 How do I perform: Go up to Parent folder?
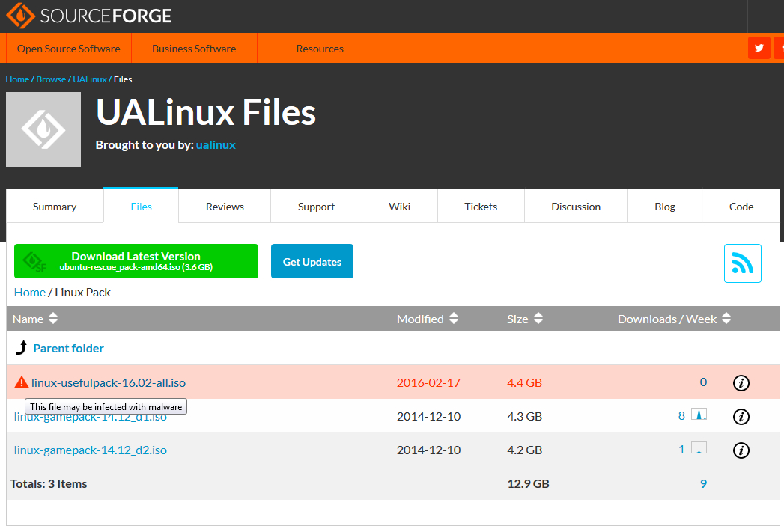coord(68,349)
